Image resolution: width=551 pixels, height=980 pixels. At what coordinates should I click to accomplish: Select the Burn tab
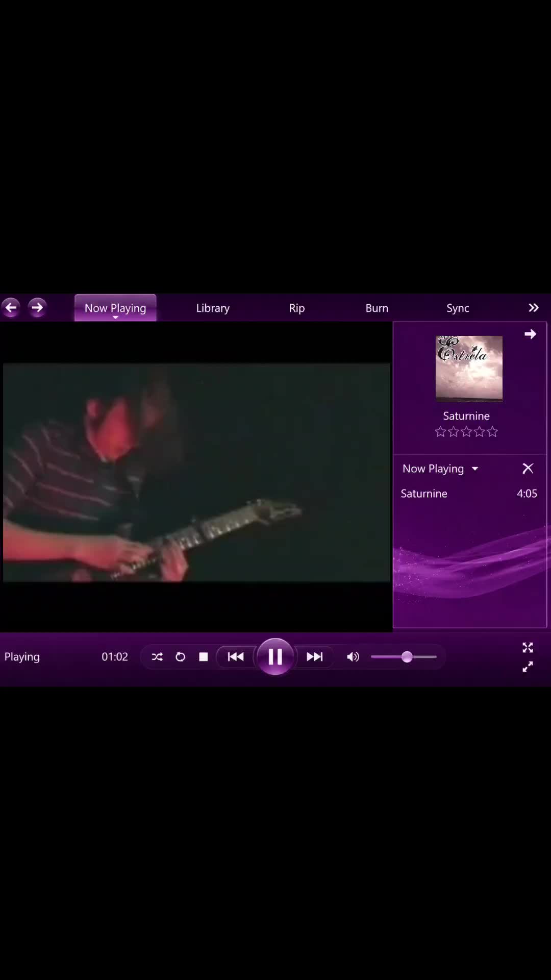pos(377,308)
